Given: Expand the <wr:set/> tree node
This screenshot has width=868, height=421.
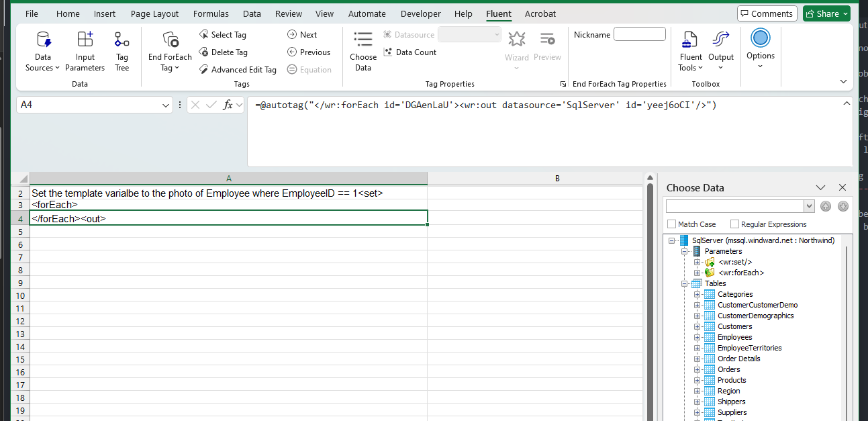Looking at the screenshot, I should pyautogui.click(x=697, y=262).
